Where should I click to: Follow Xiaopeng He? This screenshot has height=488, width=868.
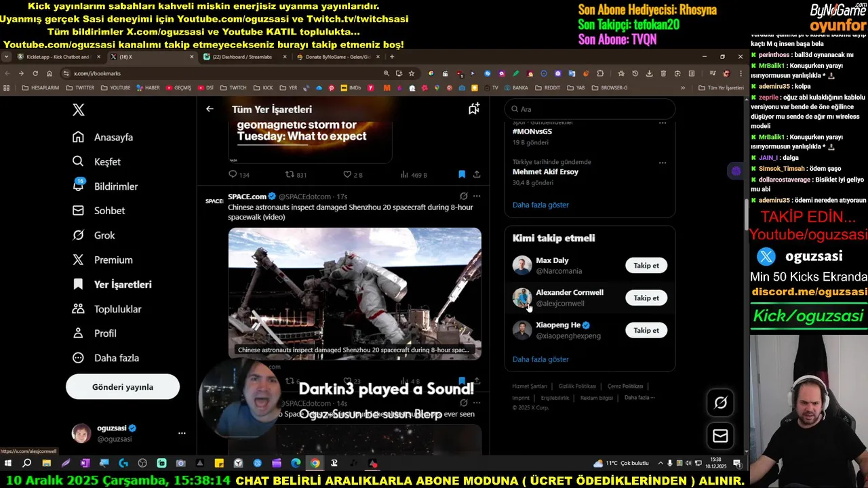(x=646, y=330)
